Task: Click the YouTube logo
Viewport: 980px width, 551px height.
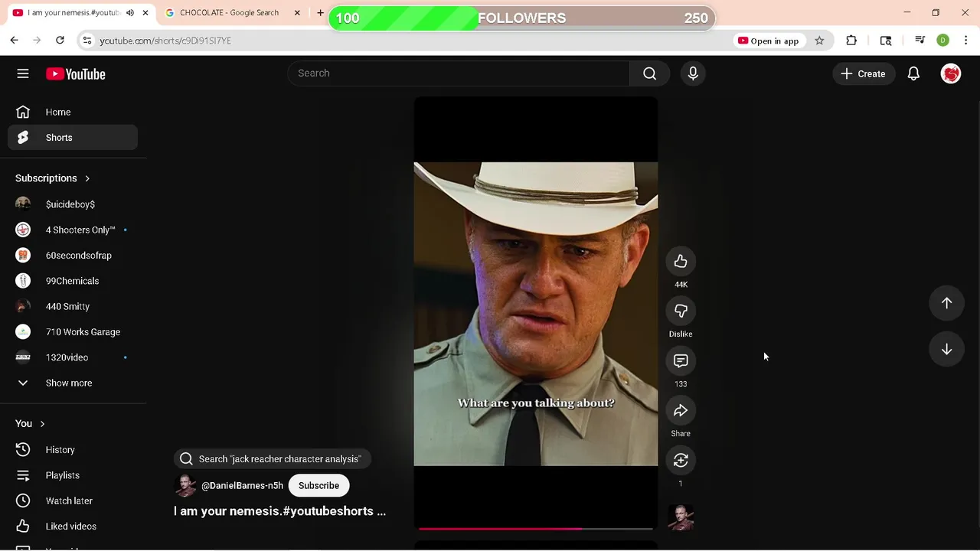Action: [x=75, y=74]
